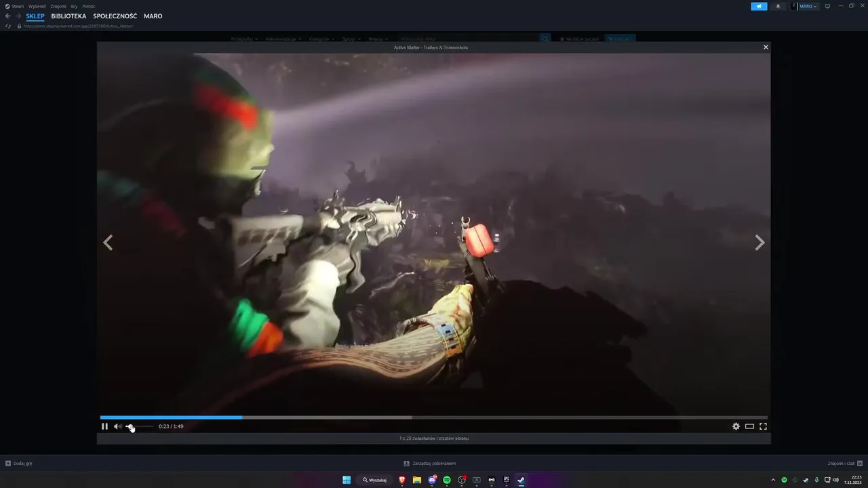Close the Trailers & Screenshots viewer
Screen dimensions: 868x488
[x=766, y=47]
